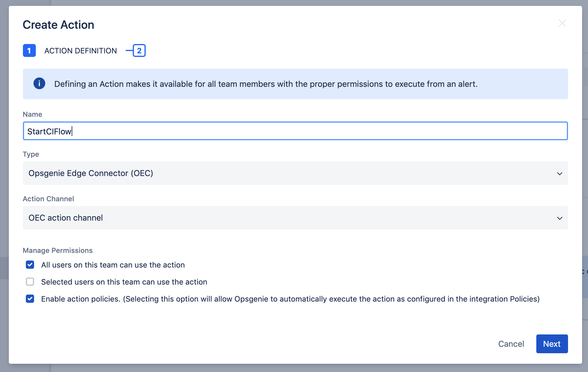Open the Type dropdown

(x=295, y=173)
